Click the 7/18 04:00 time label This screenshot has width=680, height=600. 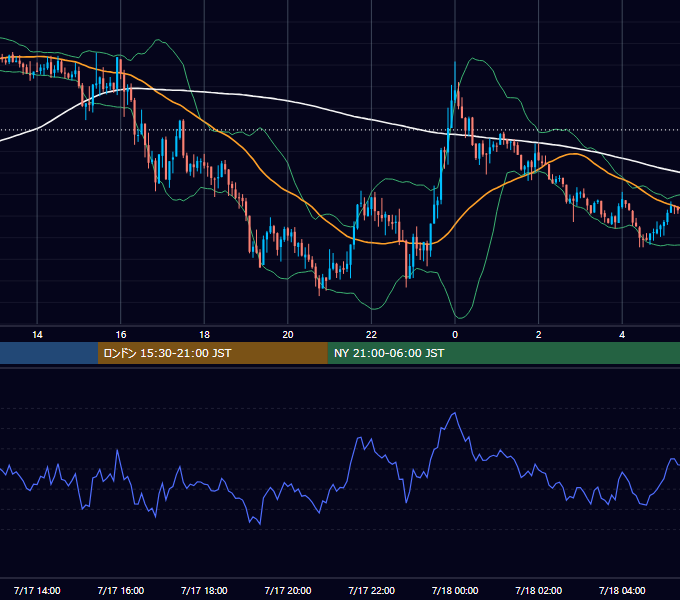click(x=622, y=590)
